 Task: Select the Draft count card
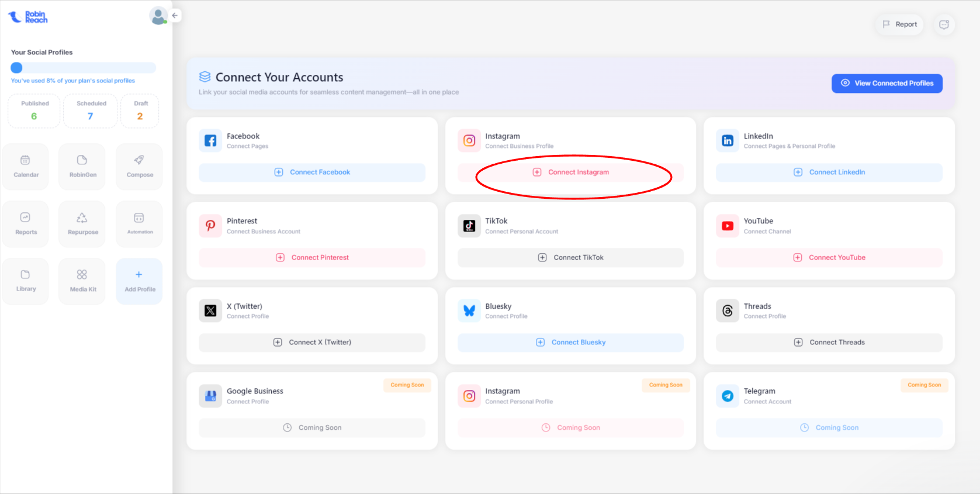click(x=140, y=110)
